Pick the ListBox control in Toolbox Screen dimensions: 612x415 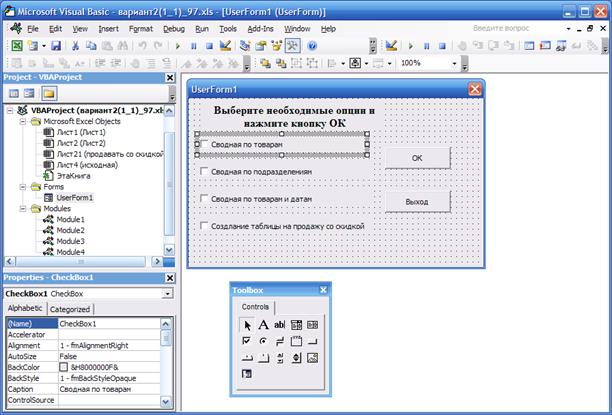(x=313, y=324)
